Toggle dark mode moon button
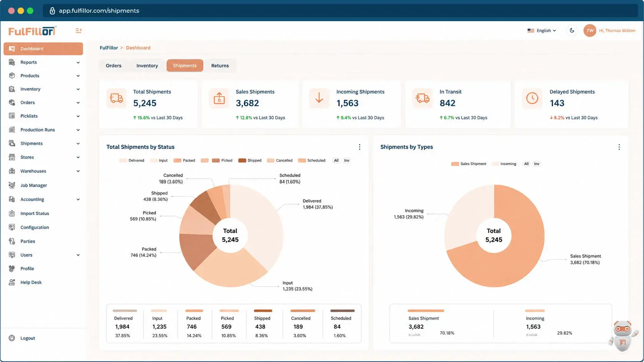 tap(572, 30)
